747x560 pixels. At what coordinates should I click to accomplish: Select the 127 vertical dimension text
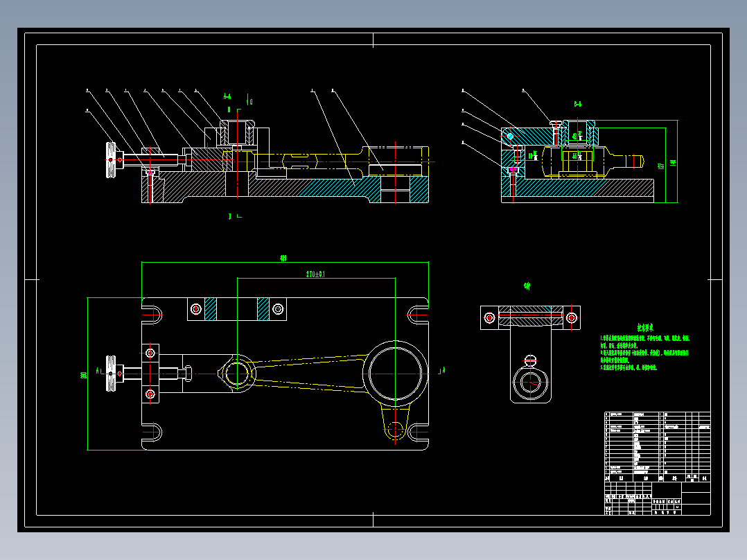coord(661,166)
